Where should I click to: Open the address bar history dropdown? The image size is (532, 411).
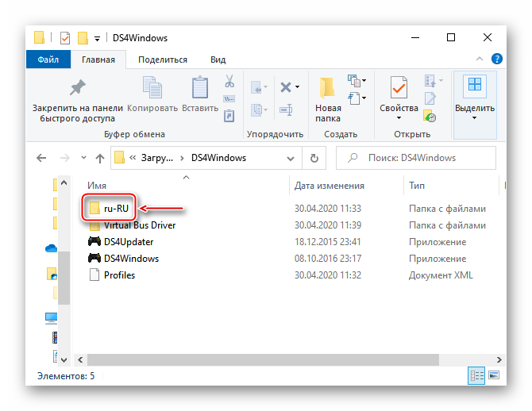(291, 159)
